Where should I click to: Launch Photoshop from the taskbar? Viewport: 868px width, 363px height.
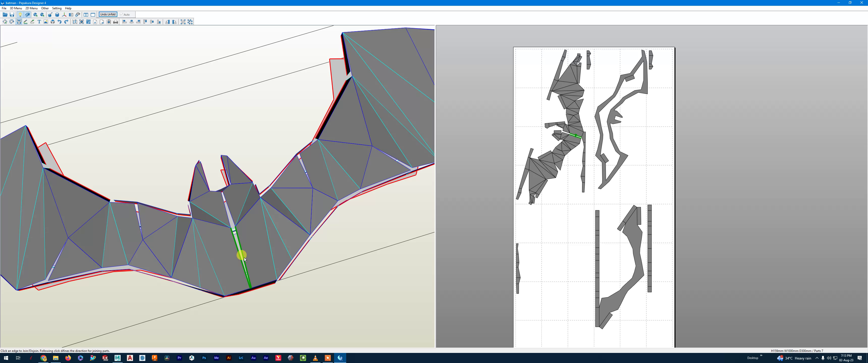[204, 358]
